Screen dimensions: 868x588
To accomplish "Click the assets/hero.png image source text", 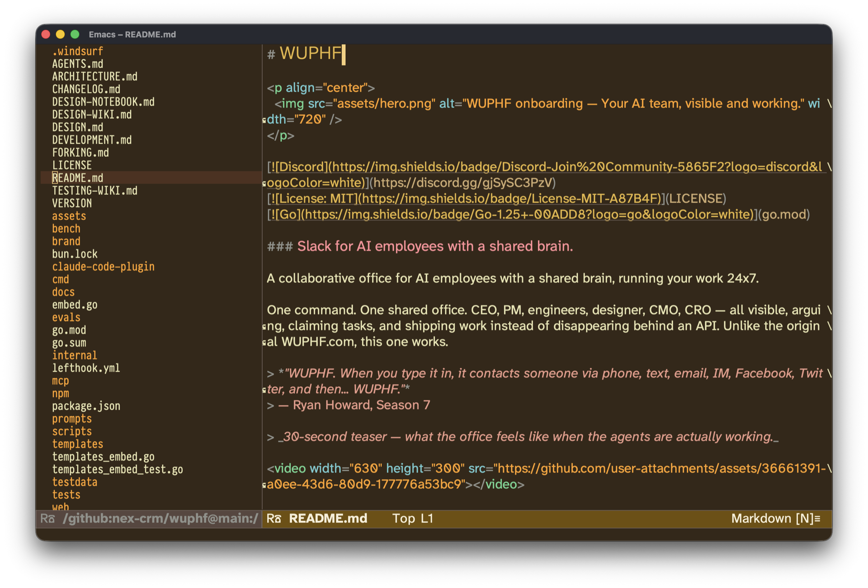I will pyautogui.click(x=385, y=103).
